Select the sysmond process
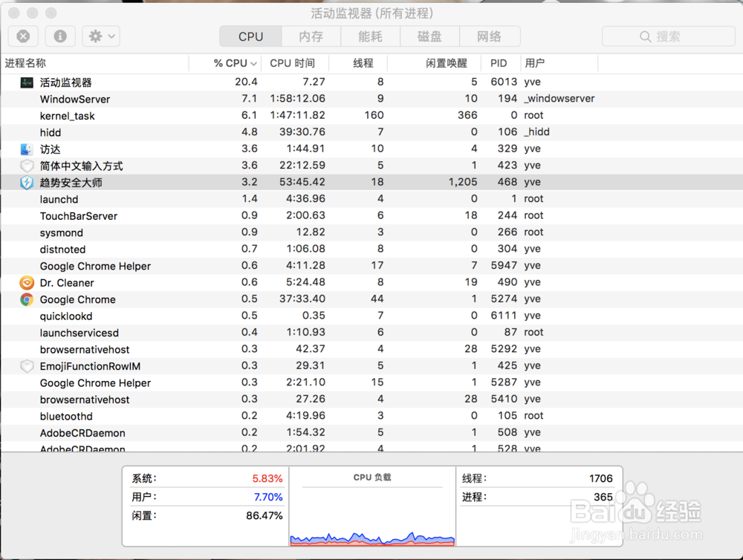 click(371, 232)
